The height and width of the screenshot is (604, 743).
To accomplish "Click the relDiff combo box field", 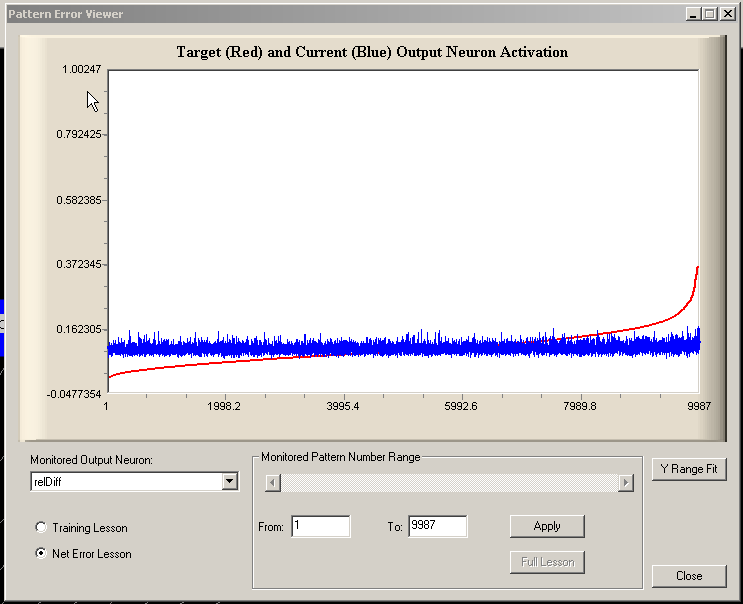I will coord(125,482).
